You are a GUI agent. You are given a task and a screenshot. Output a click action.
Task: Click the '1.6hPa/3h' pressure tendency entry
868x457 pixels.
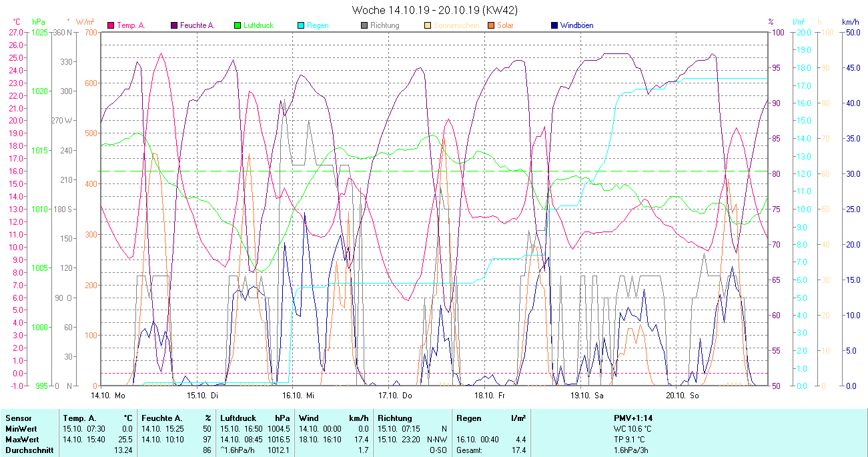click(x=632, y=450)
